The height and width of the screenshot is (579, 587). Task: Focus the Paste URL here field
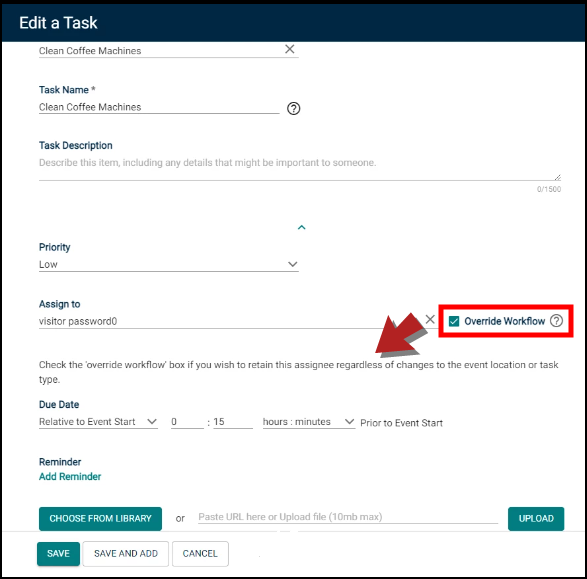coord(348,517)
